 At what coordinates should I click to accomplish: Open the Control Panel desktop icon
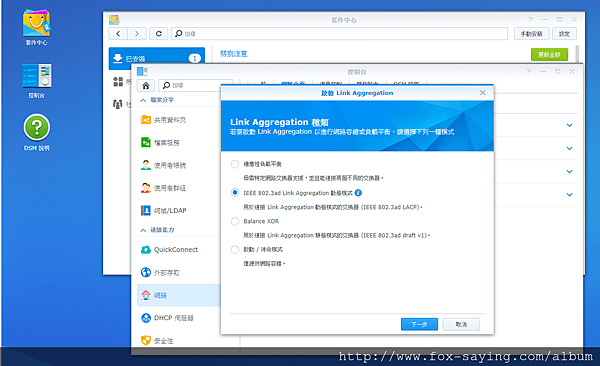(36, 81)
